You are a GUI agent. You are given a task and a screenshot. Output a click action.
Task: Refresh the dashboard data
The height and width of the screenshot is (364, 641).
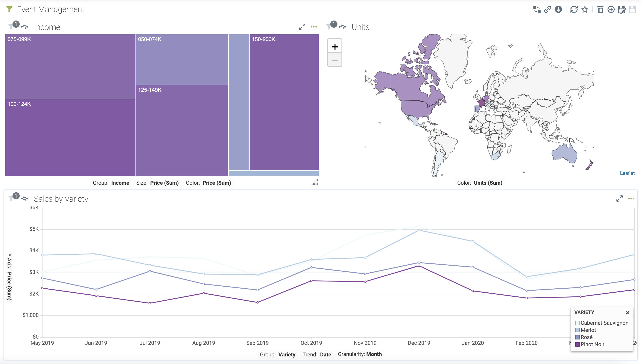point(574,10)
